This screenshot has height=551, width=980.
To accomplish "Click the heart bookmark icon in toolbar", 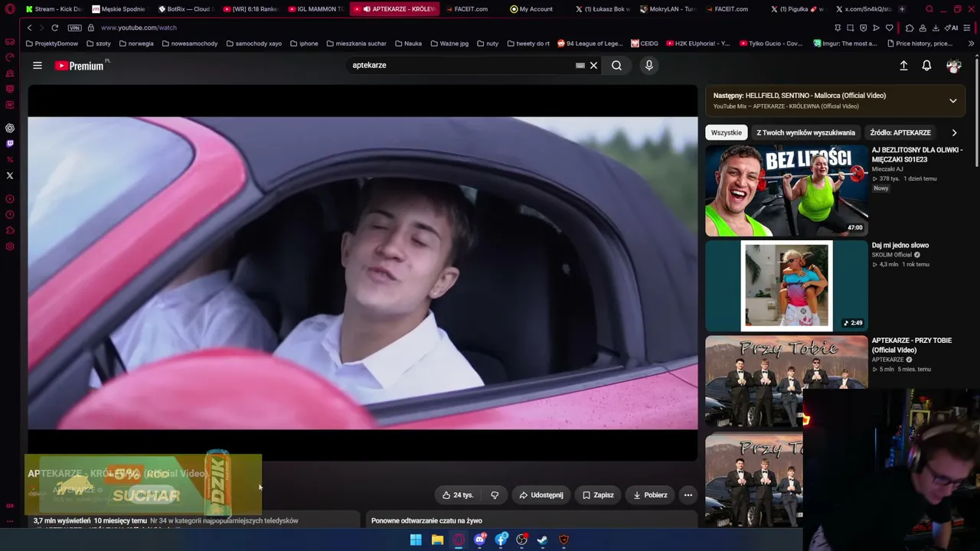I will (889, 28).
